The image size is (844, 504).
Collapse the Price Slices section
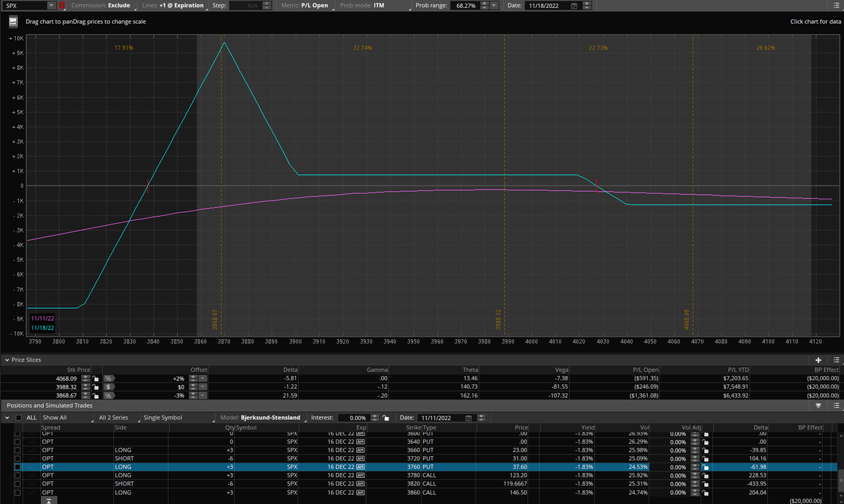click(7, 360)
